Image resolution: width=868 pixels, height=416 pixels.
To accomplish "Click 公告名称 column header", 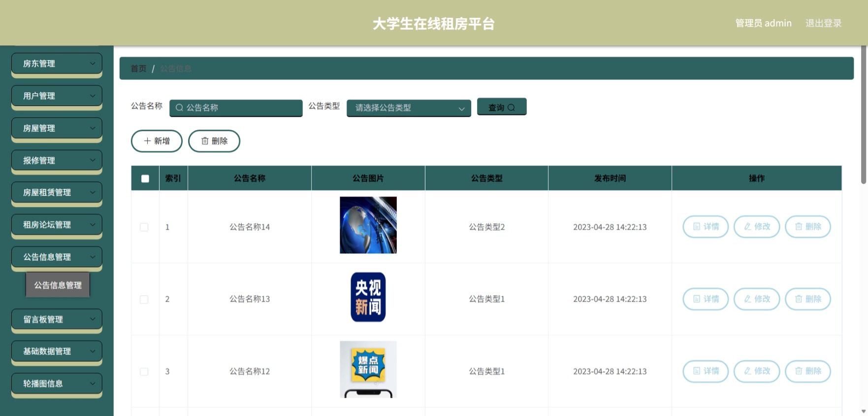I will click(x=250, y=178).
